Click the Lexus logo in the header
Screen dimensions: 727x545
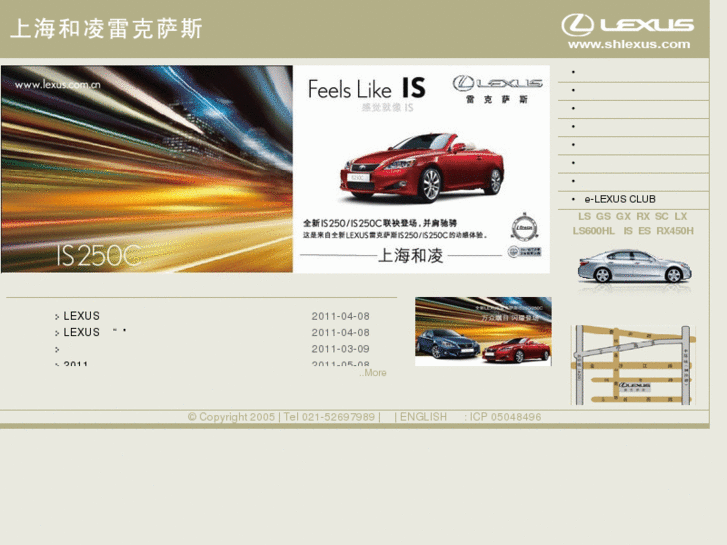627,25
